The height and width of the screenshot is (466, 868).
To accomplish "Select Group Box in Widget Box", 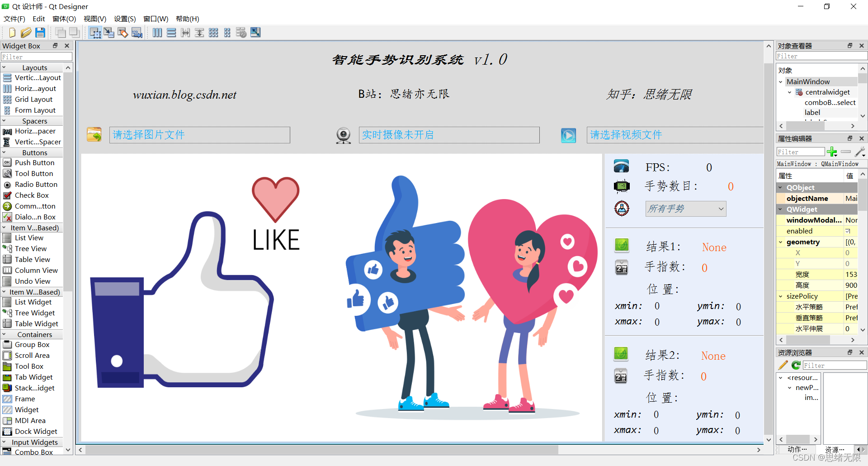I will (32, 345).
